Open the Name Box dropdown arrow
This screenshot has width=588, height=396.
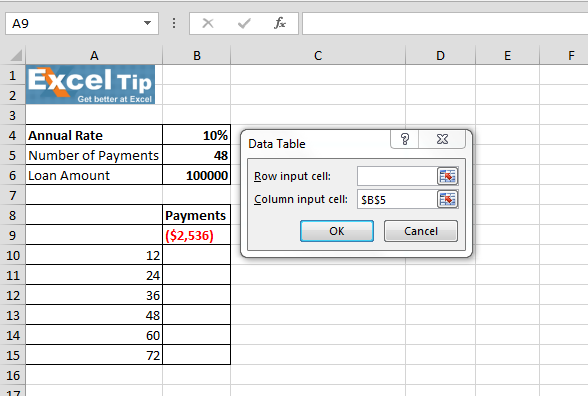pos(147,23)
